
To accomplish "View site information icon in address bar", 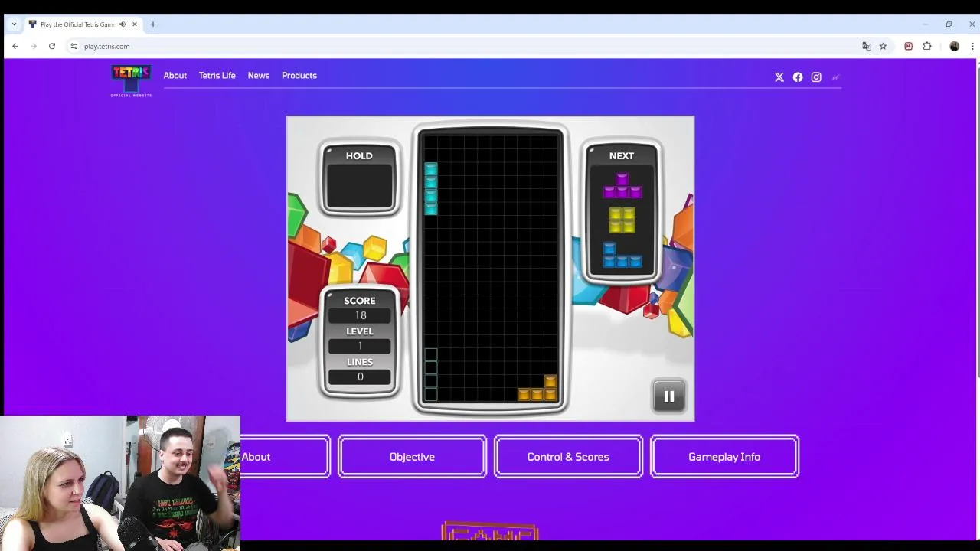I will 73,46.
